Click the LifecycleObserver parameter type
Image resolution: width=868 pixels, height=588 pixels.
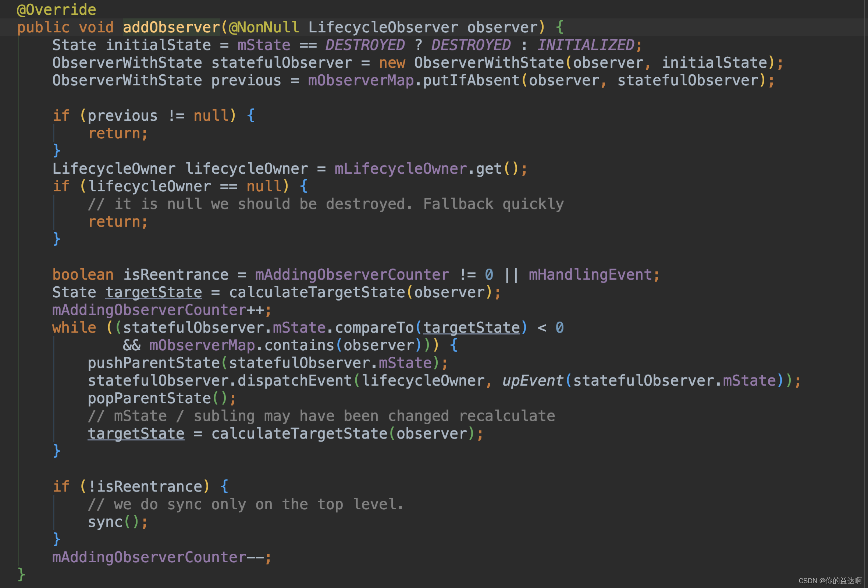383,27
